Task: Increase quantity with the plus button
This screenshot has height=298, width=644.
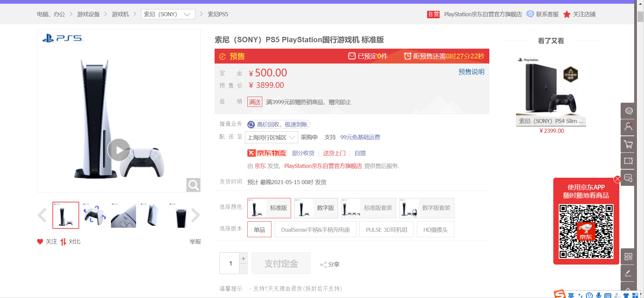Action: click(x=243, y=258)
